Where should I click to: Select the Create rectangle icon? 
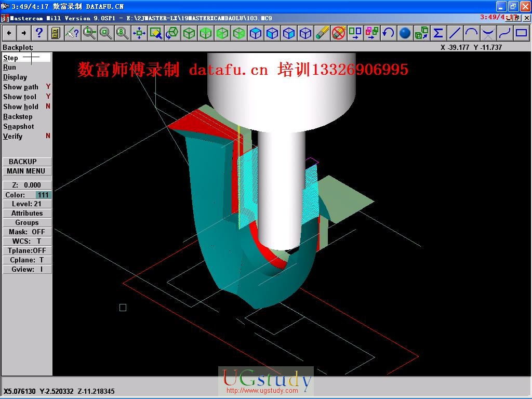(522, 33)
